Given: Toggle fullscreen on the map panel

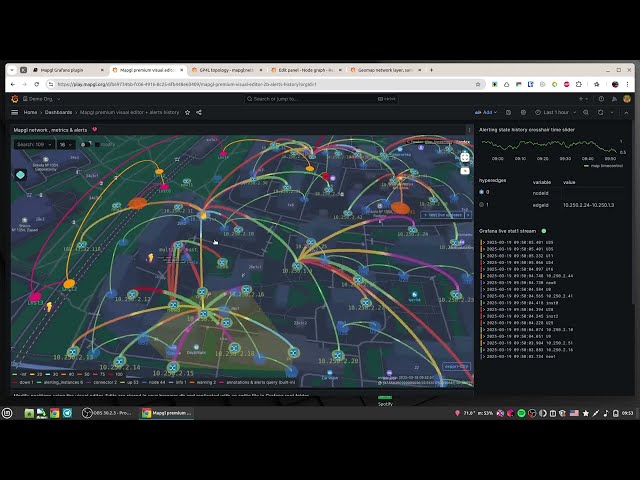Looking at the screenshot, I should [464, 157].
